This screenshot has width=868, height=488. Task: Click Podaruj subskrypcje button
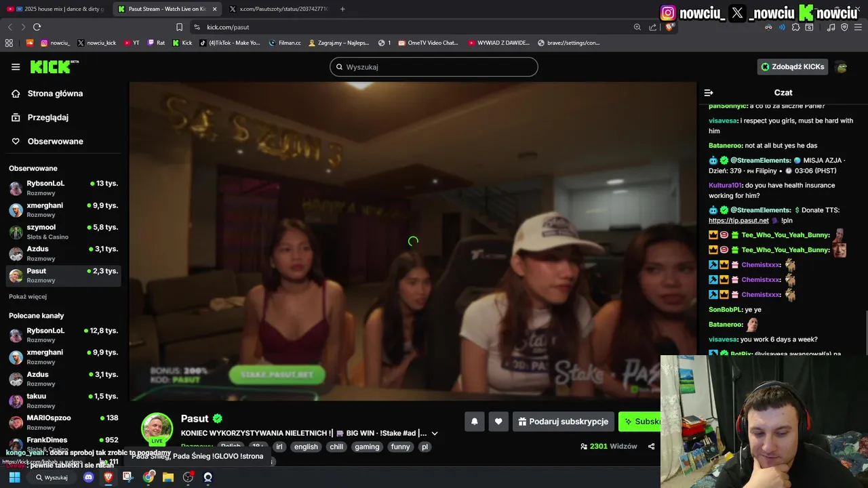tap(564, 422)
